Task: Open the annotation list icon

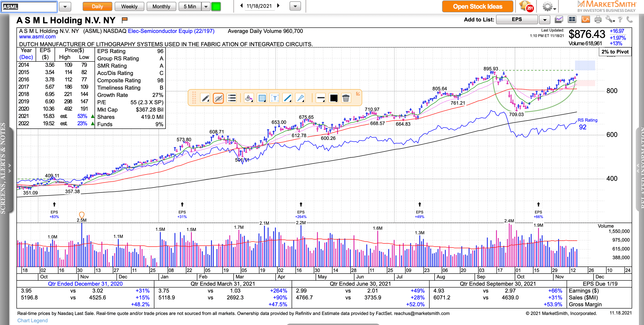Action: 232,98
